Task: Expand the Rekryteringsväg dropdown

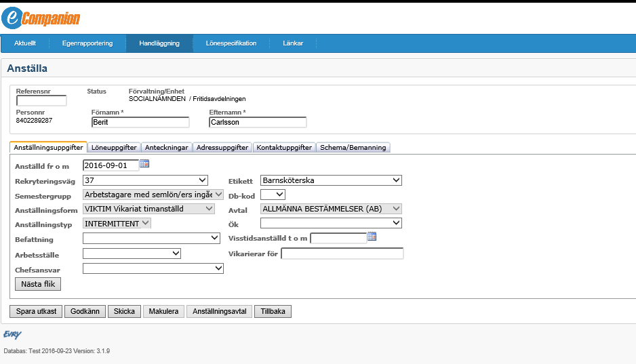Action: 145,180
